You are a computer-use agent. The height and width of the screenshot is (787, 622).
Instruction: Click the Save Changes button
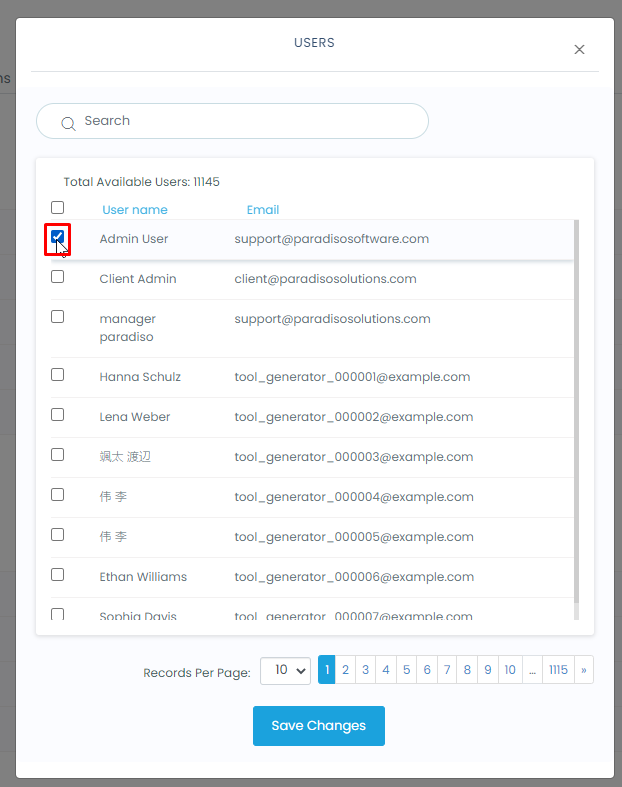point(318,726)
